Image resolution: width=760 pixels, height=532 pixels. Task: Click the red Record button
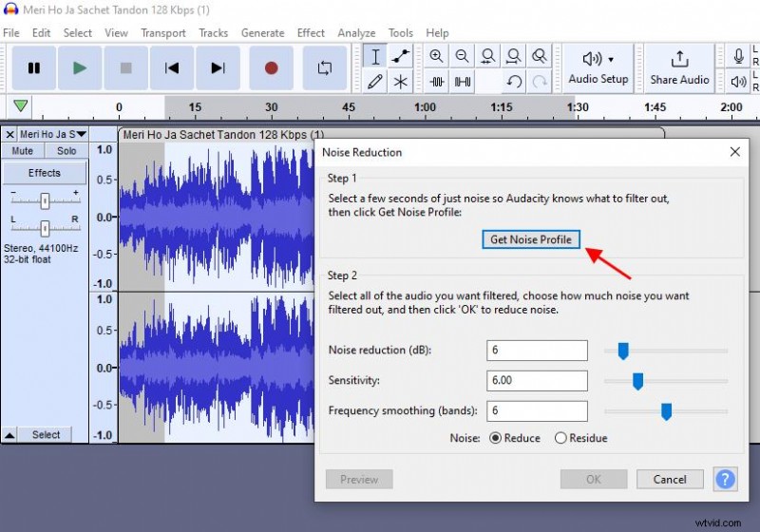271,67
